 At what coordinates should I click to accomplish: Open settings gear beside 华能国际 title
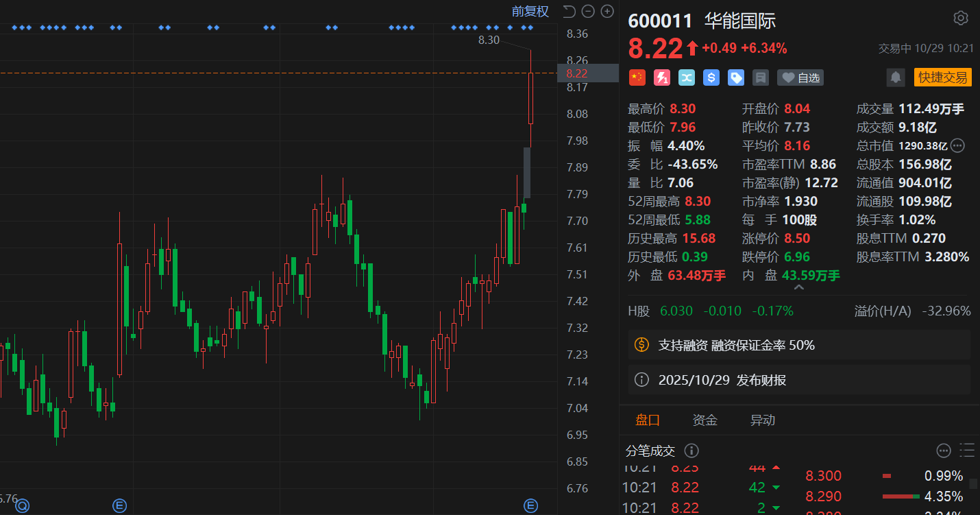click(961, 19)
